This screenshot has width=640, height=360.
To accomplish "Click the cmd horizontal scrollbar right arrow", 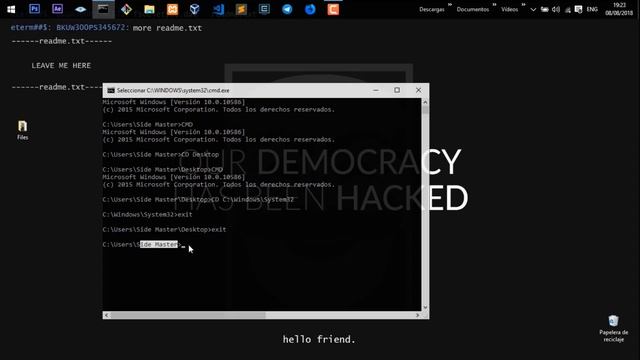I will [x=418, y=315].
